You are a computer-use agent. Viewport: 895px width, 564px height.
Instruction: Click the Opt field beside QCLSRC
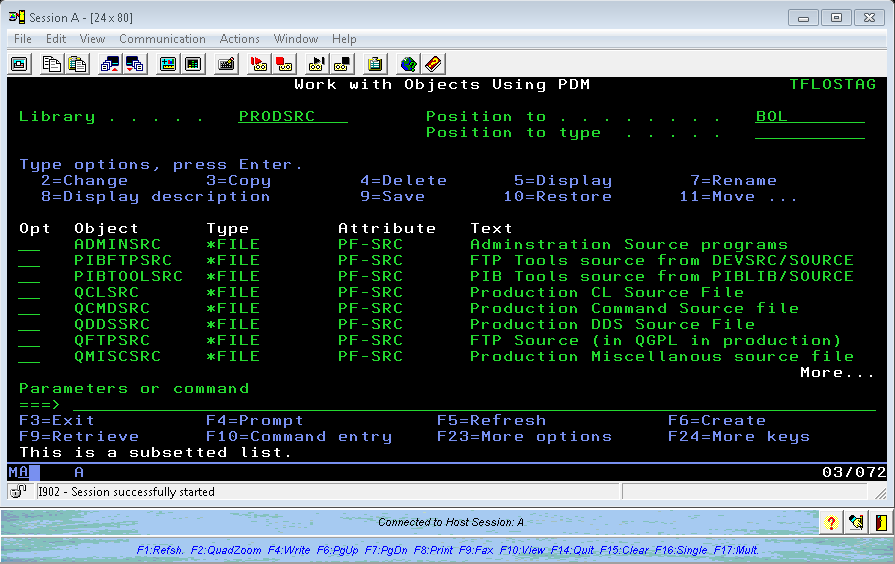pyautogui.click(x=29, y=292)
